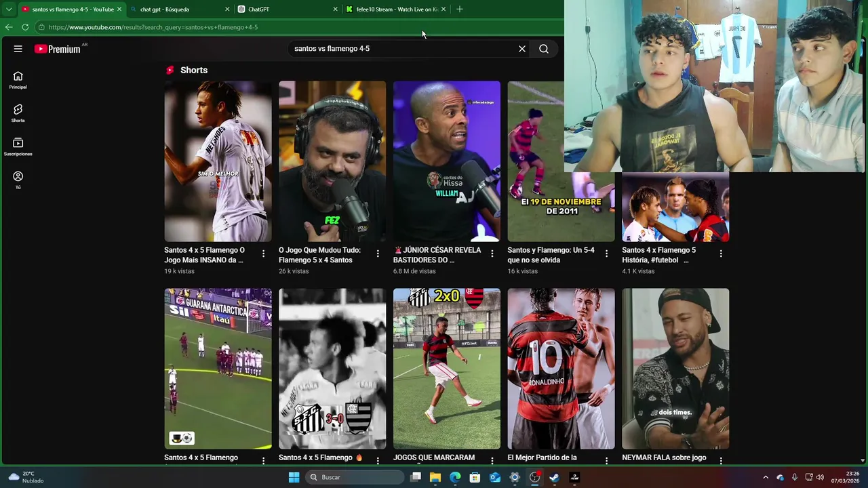Switch to the 'chat gpt - Búsqueda' tab
868x488 pixels.
(x=180, y=9)
